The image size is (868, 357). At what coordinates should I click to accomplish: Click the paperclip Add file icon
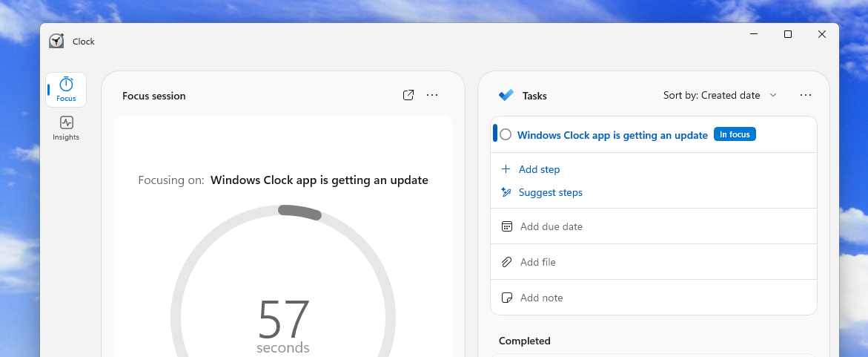(507, 262)
